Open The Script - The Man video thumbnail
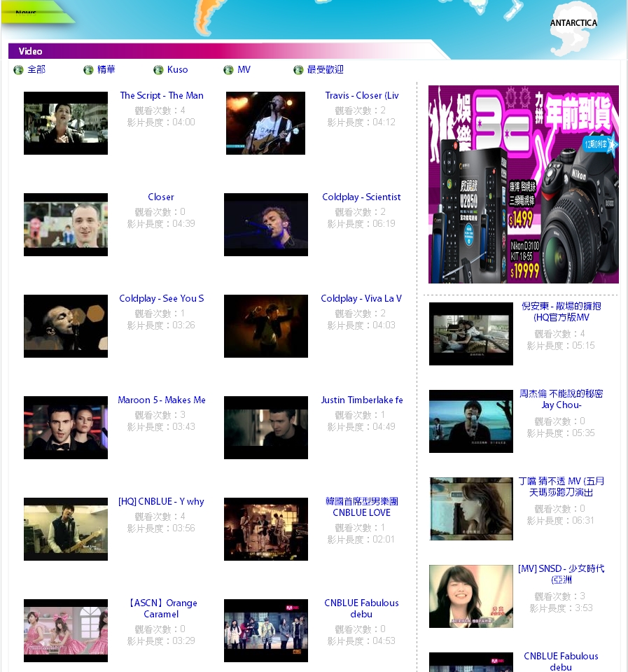Viewport: 628px width, 672px height. click(x=66, y=123)
